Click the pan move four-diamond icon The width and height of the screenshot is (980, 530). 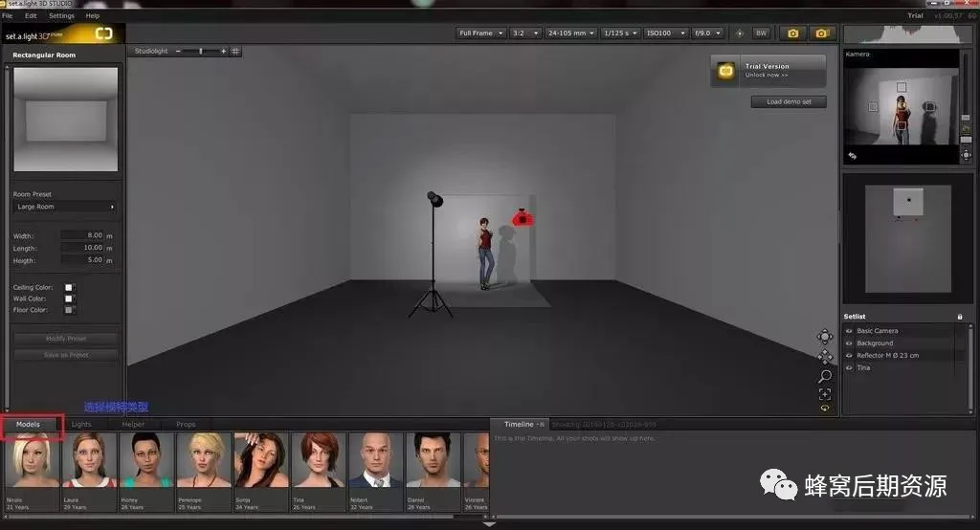pos(825,356)
